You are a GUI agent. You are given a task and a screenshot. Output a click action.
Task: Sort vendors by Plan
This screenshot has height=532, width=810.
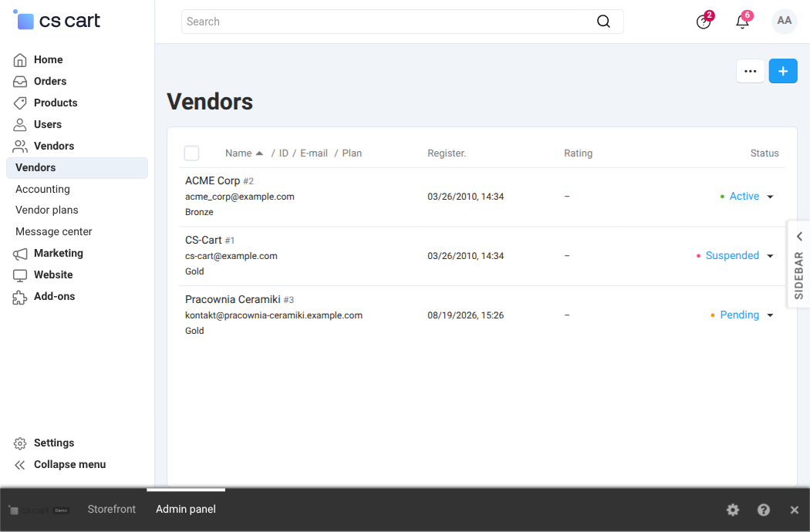pyautogui.click(x=352, y=153)
